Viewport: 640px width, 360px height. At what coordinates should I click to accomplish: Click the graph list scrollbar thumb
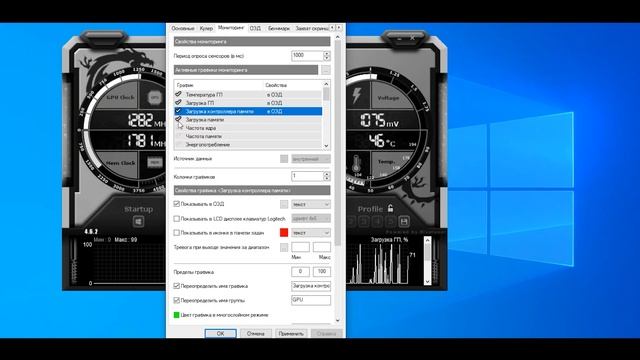coord(326,94)
